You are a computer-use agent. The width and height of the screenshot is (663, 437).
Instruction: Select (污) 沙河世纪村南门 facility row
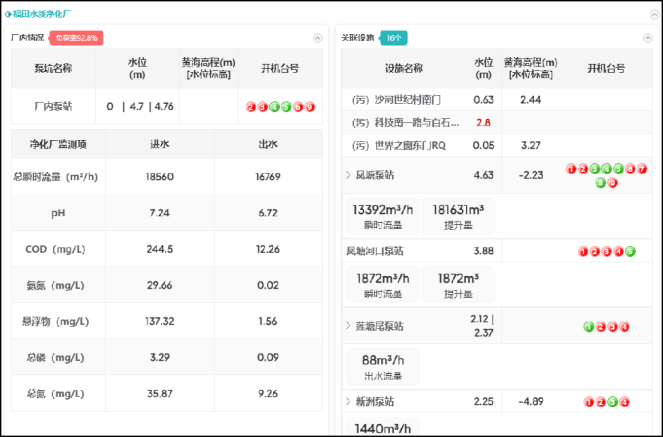pos(497,100)
